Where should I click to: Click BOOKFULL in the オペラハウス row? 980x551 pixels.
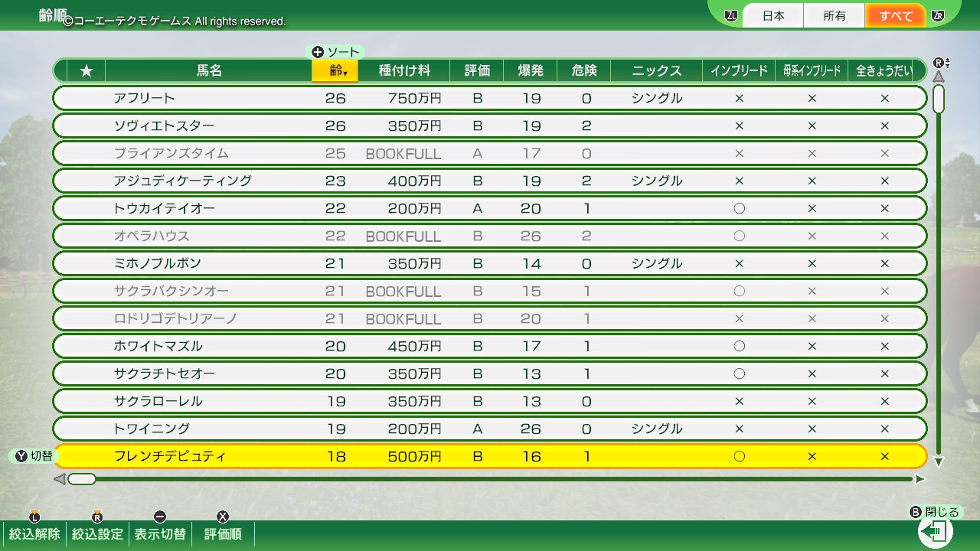click(403, 236)
